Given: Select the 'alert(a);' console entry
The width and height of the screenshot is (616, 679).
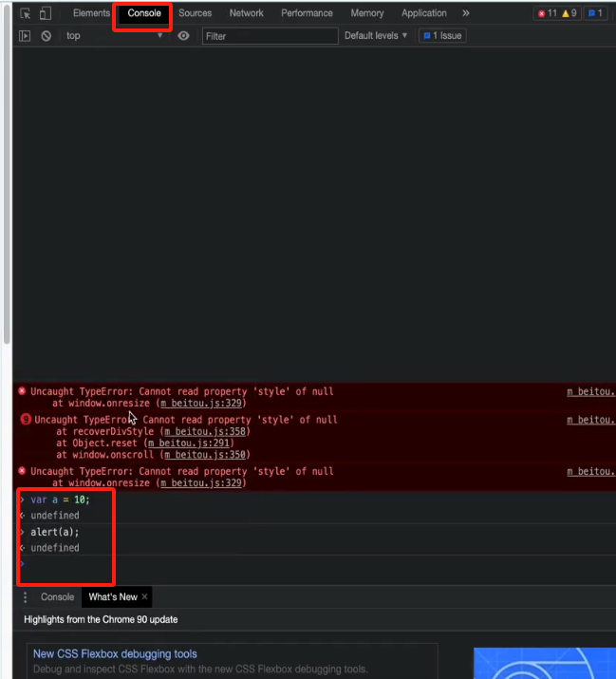Looking at the screenshot, I should point(54,532).
